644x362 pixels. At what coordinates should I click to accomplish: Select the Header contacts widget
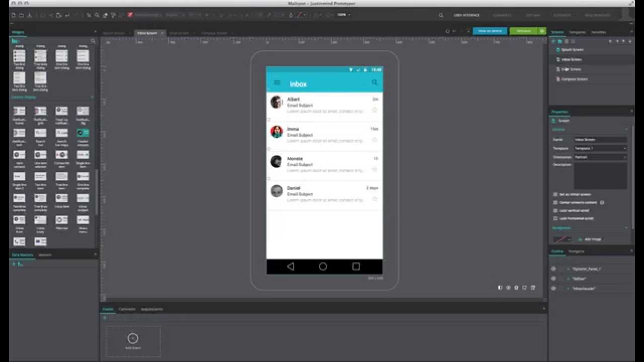tap(83, 136)
